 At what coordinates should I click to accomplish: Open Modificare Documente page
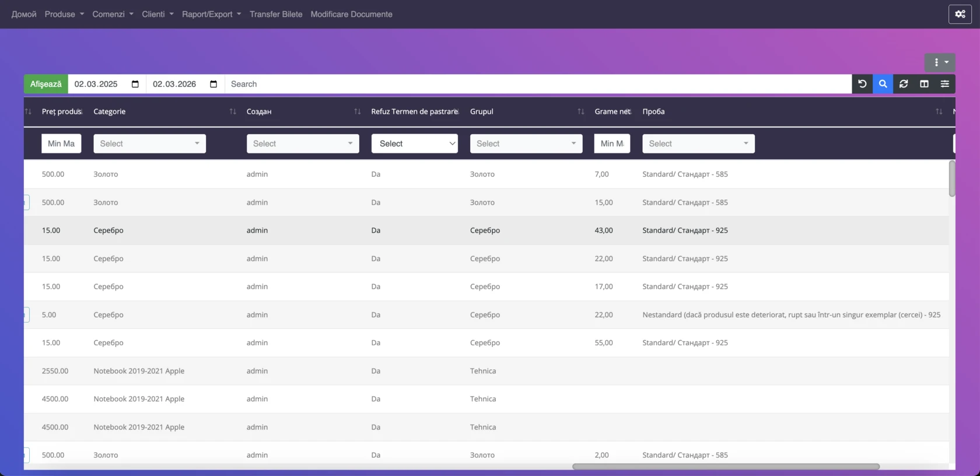click(x=351, y=14)
